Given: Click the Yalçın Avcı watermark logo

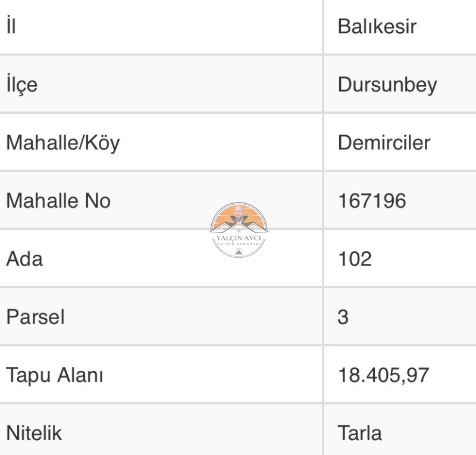Looking at the screenshot, I should [x=239, y=230].
